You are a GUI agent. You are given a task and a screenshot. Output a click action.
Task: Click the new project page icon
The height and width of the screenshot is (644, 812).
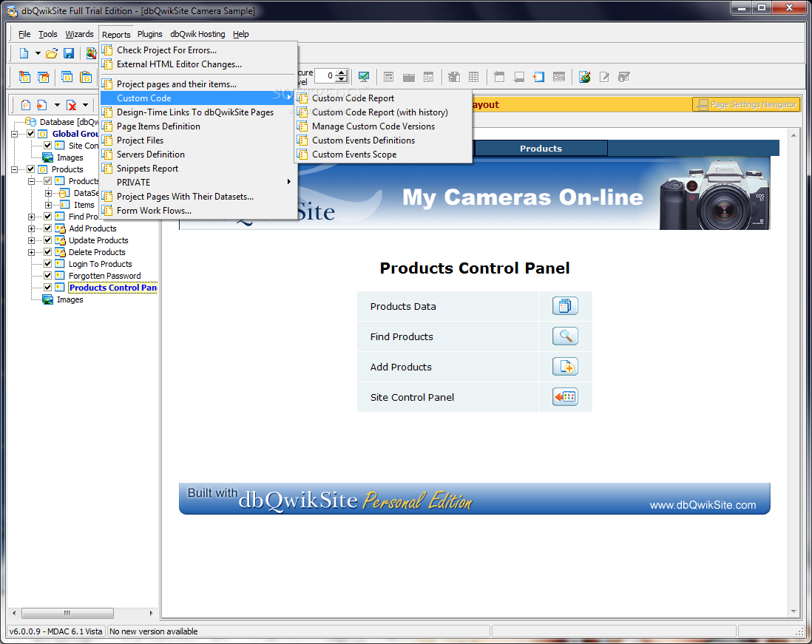[x=24, y=52]
